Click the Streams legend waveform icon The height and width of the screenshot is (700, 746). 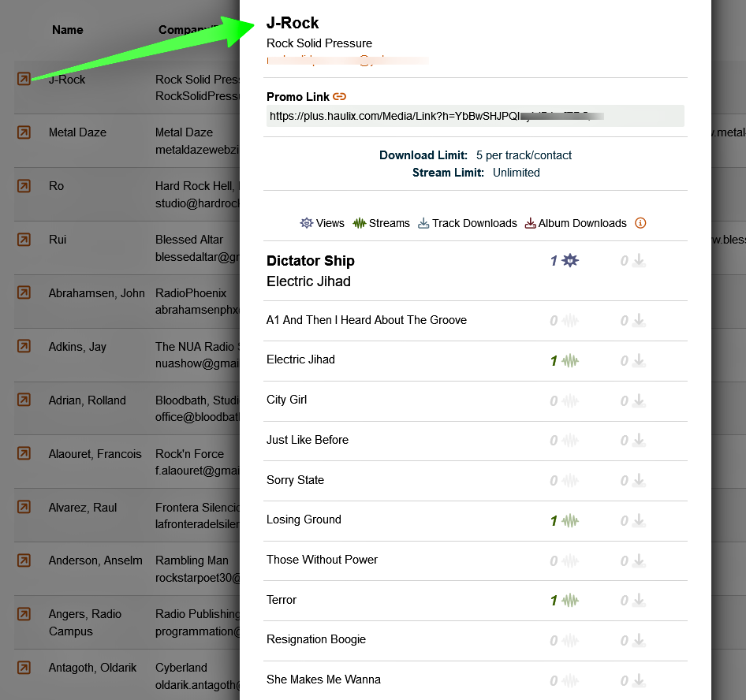pyautogui.click(x=360, y=223)
